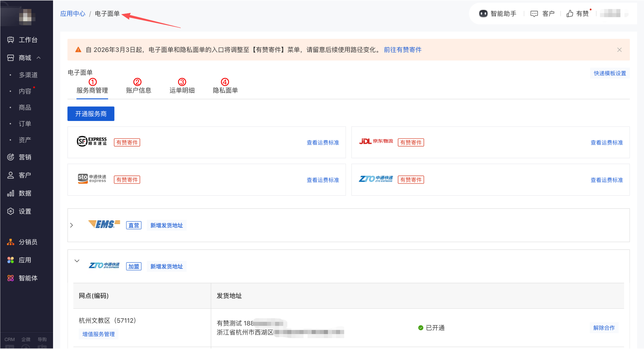Viewport: 644px width, 349px height.
Task: Click the 开通服务商 button
Action: click(91, 114)
